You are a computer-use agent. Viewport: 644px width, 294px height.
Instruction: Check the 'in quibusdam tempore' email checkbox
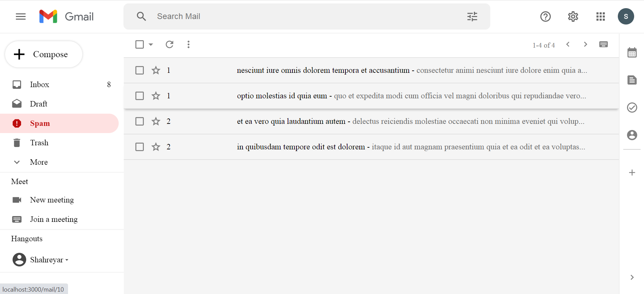click(139, 147)
